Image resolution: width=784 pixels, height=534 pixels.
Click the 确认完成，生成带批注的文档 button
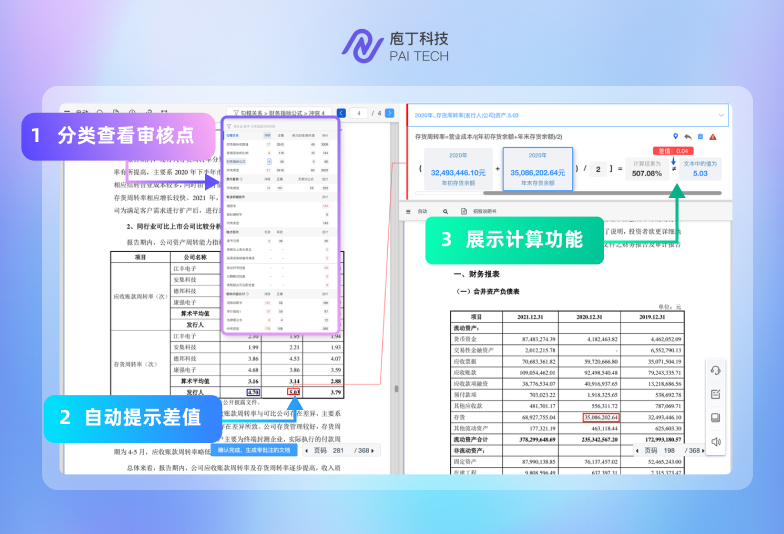point(254,450)
